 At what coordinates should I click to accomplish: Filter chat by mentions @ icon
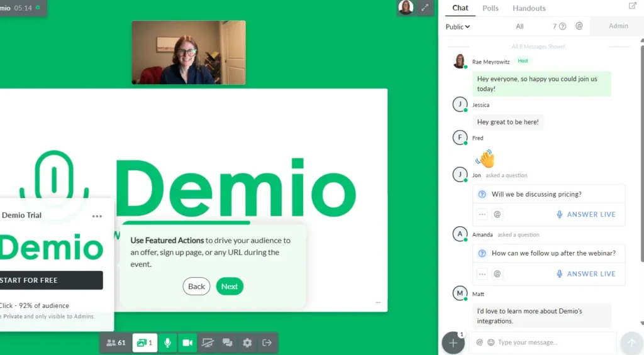[x=579, y=26]
